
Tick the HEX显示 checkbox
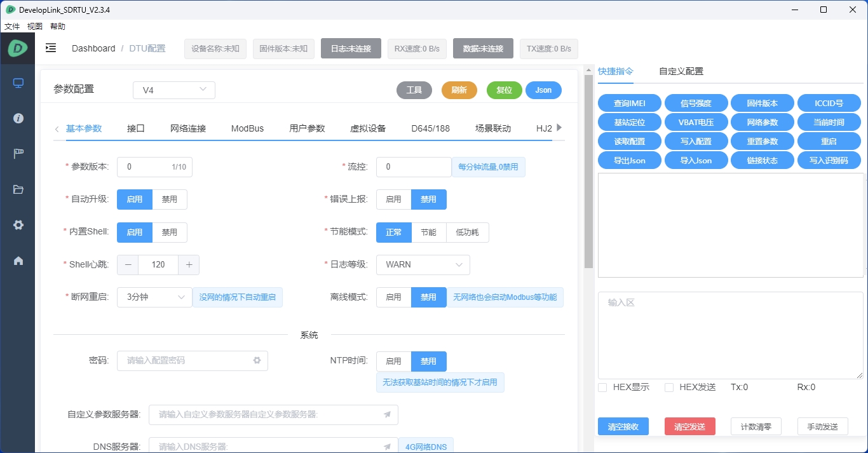click(x=602, y=388)
